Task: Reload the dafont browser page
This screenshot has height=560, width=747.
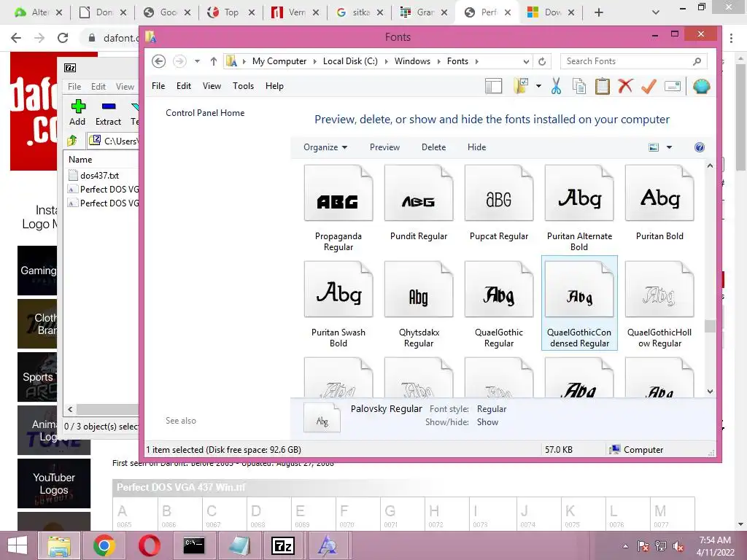Action: pyautogui.click(x=63, y=38)
